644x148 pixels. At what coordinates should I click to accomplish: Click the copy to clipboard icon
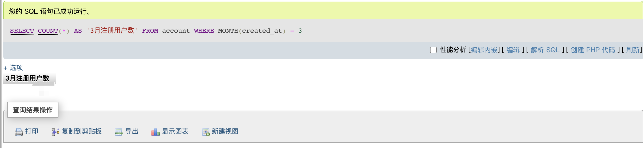(55, 132)
